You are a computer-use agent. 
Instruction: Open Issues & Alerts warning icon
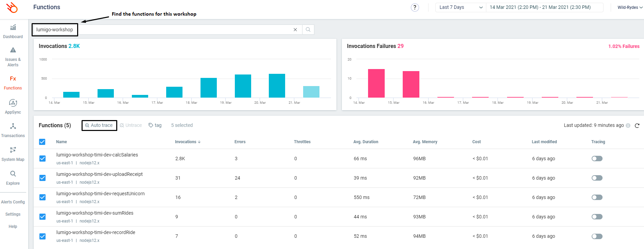pyautogui.click(x=13, y=50)
